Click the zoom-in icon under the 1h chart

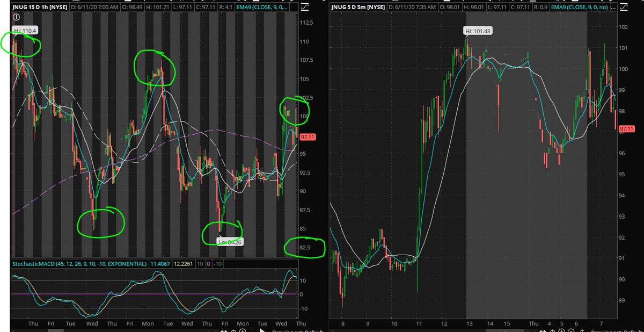(x=243, y=330)
